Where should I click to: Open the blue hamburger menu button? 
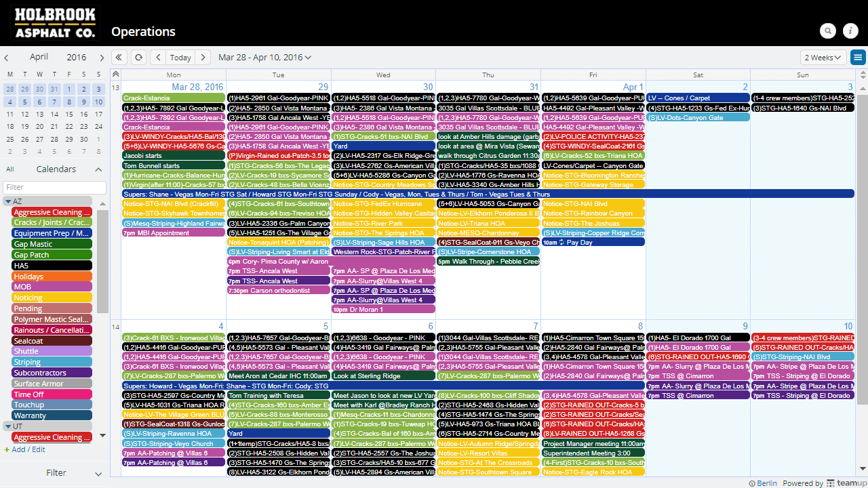(x=858, y=58)
